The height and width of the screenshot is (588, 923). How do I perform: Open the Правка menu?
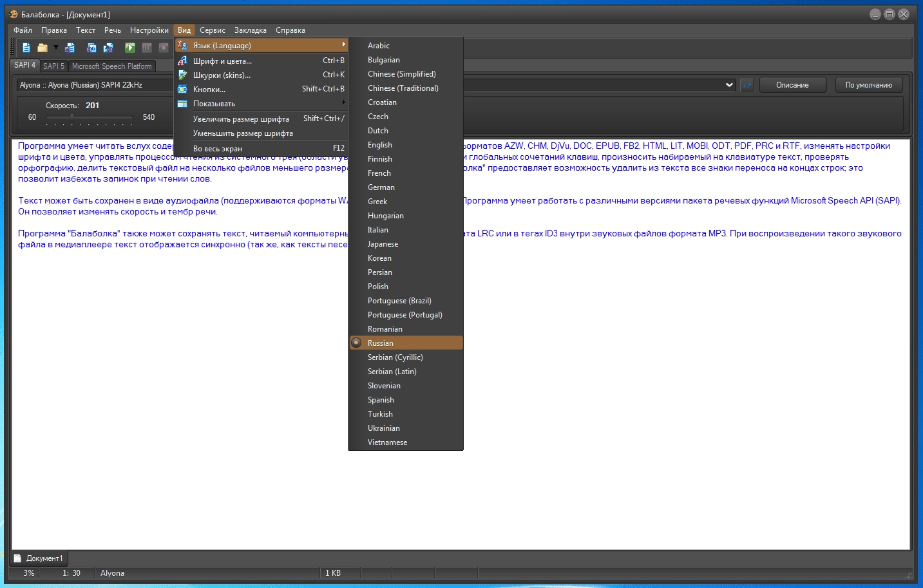click(x=54, y=30)
